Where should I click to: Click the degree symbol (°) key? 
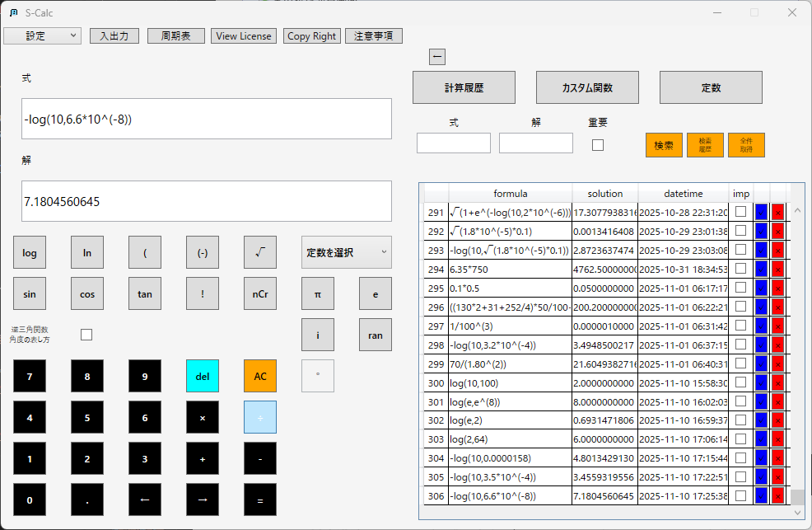click(317, 376)
